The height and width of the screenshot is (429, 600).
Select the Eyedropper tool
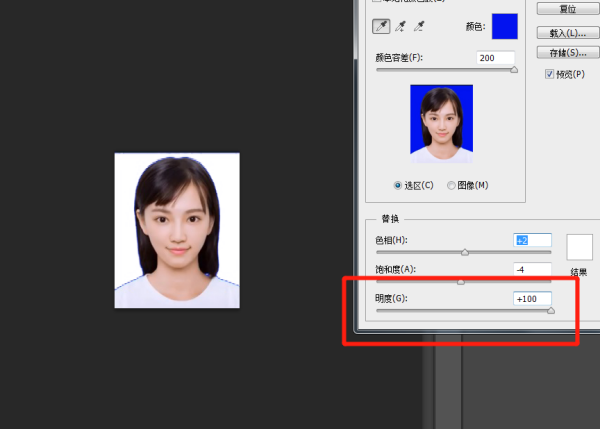(x=382, y=26)
